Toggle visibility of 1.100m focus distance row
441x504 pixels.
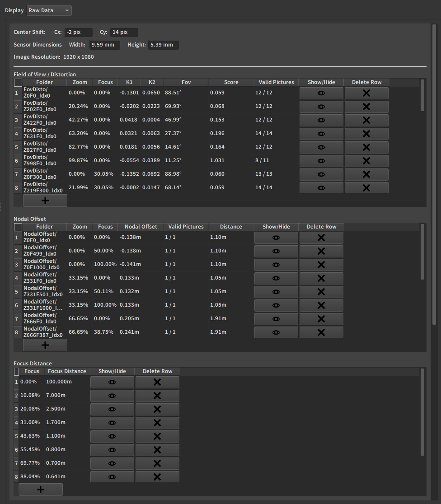[112, 436]
